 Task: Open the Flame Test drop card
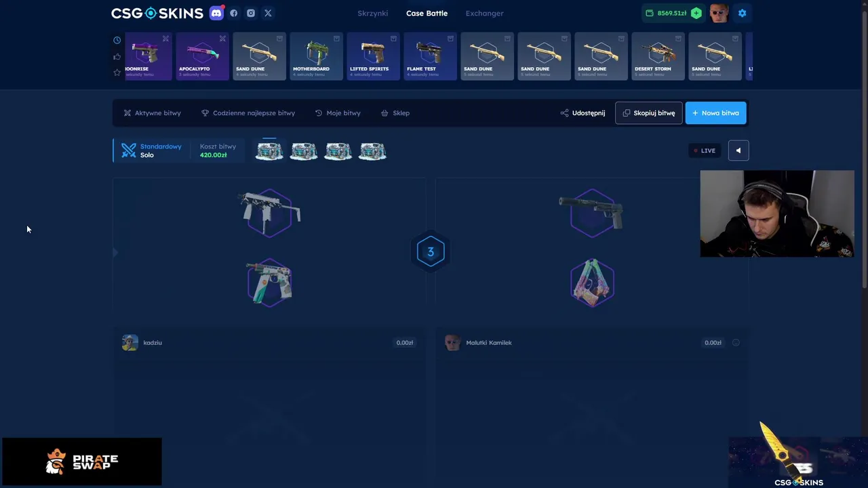point(430,56)
